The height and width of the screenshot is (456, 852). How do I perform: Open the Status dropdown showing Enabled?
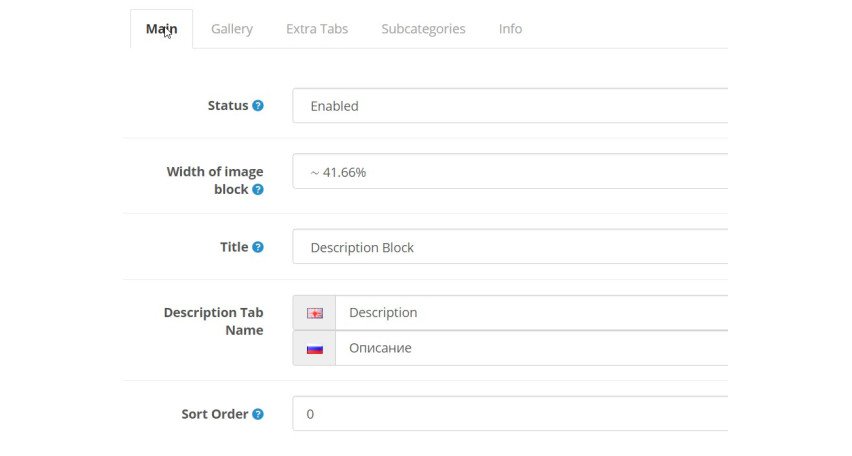(510, 106)
